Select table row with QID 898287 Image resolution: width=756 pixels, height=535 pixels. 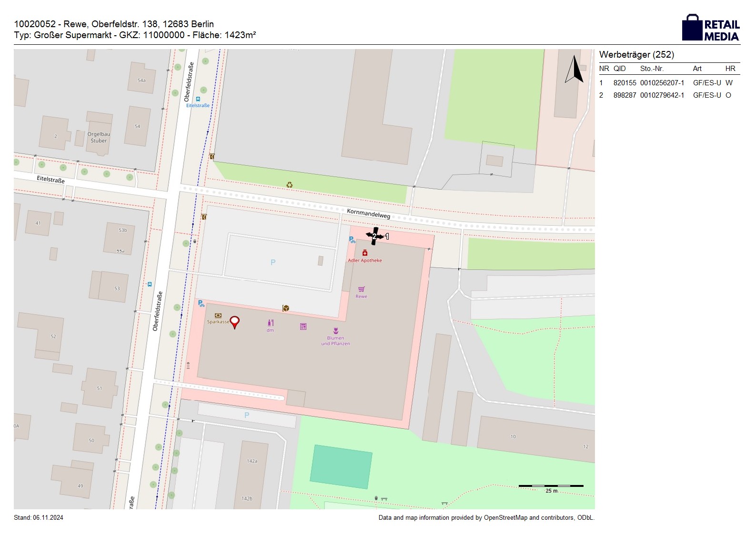point(669,95)
